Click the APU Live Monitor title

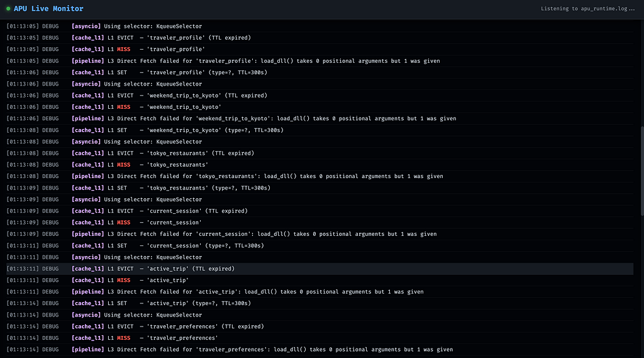click(48, 9)
